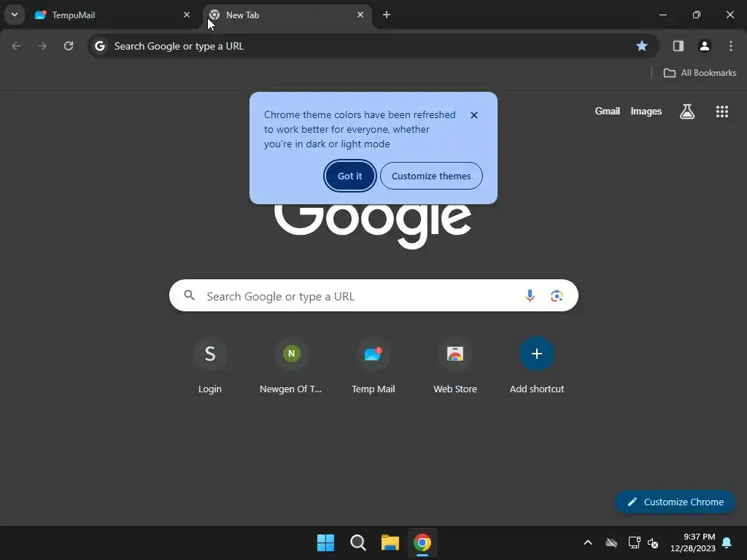Click the Google page search box

(x=373, y=296)
